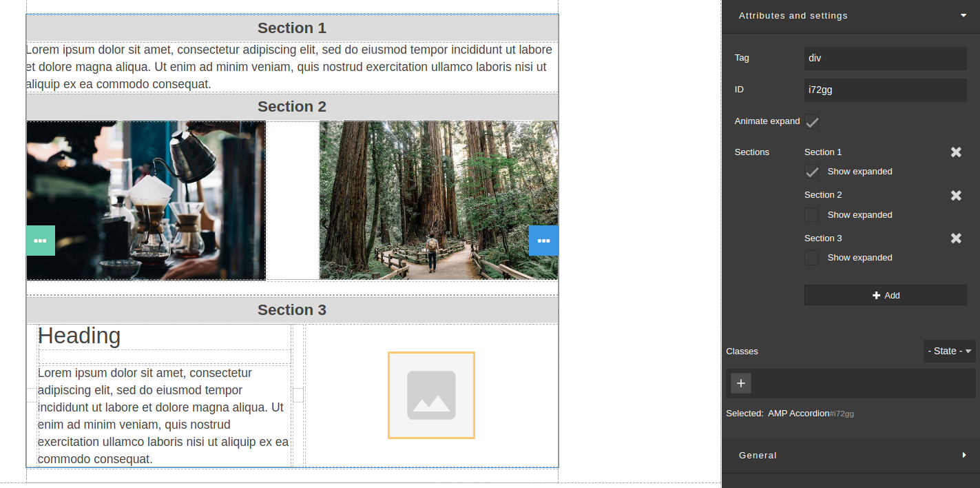Edit the Tag input field
Screen dimensions: 980x488
(885, 58)
